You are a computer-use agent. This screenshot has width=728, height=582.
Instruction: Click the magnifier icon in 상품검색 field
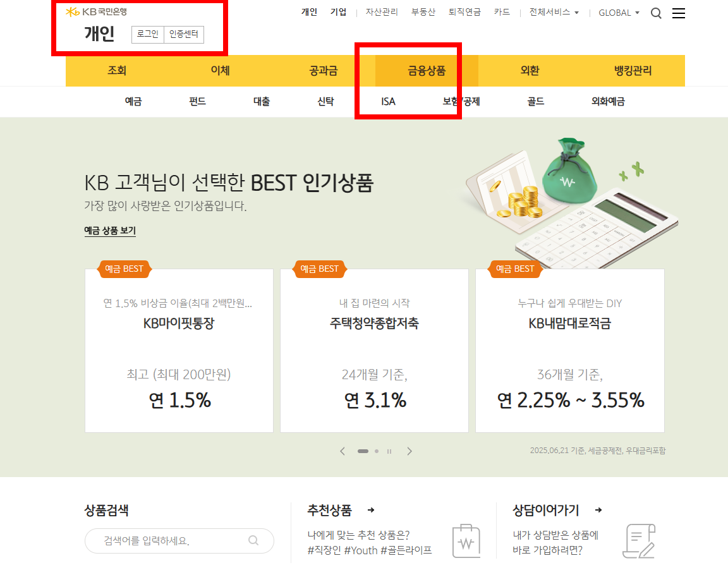point(253,540)
